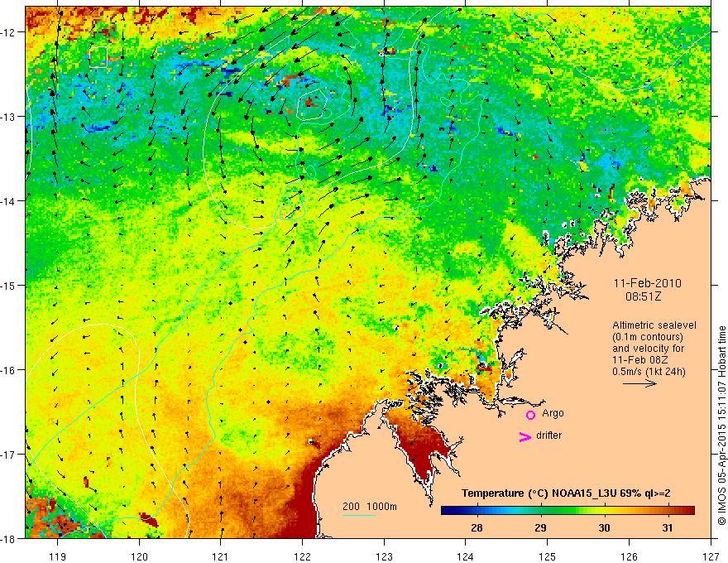Click the '11-Feb 08Z' text line
Screen dimensions: 728x563
click(638, 360)
